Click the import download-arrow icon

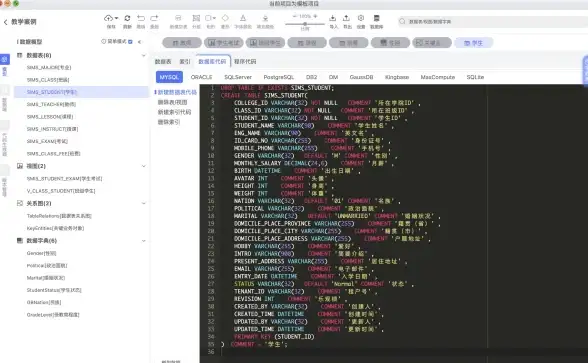[x=333, y=18]
